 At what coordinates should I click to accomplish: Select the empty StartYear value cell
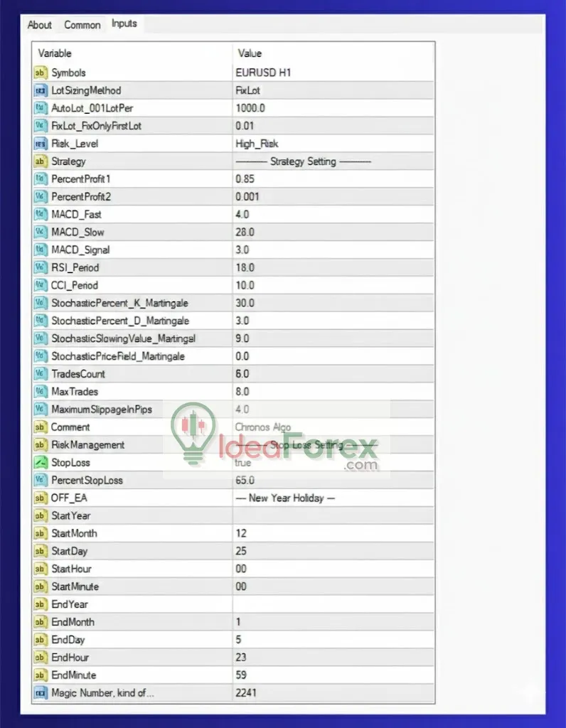[x=333, y=516]
